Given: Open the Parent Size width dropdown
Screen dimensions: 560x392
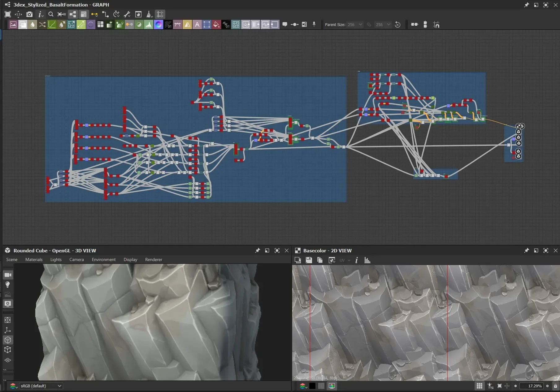Looking at the screenshot, I should (360, 24).
